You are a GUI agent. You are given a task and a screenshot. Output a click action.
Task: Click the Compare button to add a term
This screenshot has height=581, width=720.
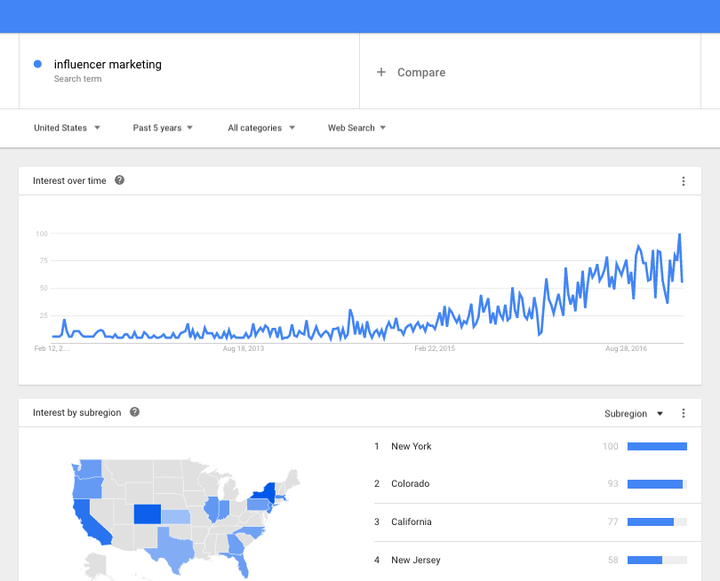420,72
